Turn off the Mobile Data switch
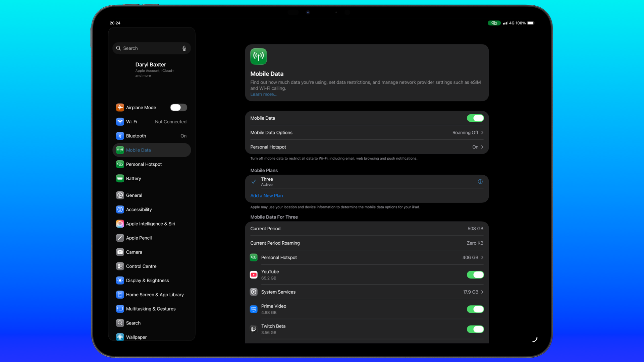Image resolution: width=644 pixels, height=362 pixels. pyautogui.click(x=475, y=118)
